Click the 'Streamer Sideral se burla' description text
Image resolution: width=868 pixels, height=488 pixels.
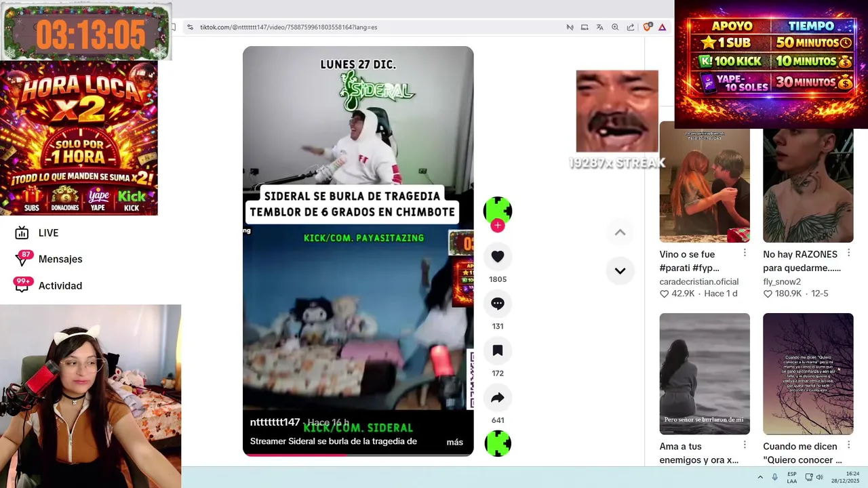pos(334,441)
